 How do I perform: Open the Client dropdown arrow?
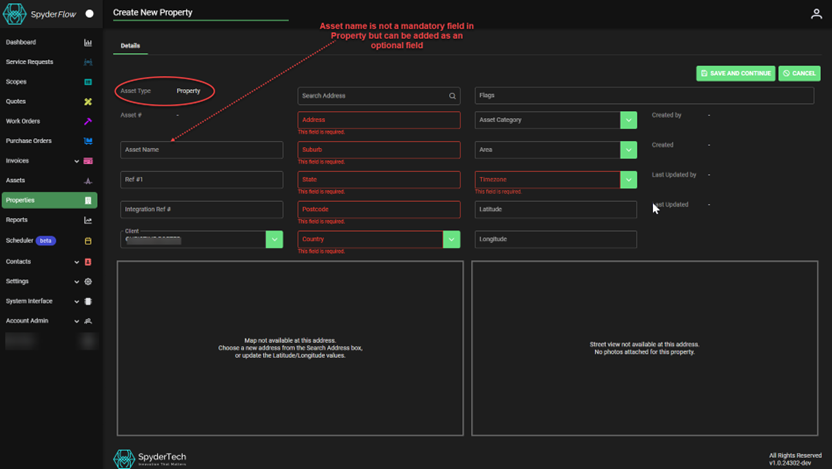tap(274, 240)
